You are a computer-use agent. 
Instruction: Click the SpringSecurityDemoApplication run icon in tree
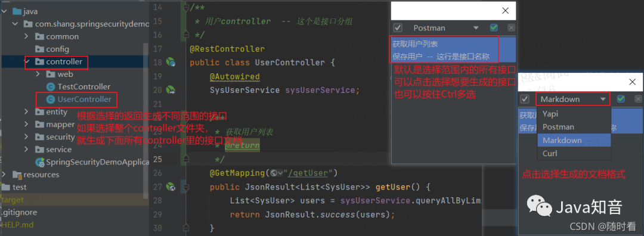[41, 162]
